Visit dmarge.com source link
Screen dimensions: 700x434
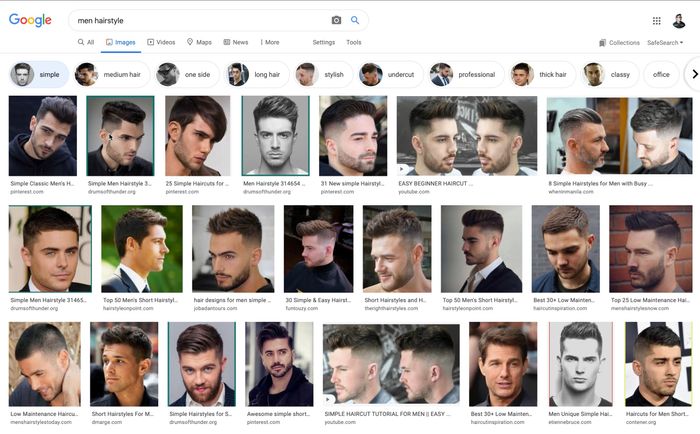(x=107, y=422)
